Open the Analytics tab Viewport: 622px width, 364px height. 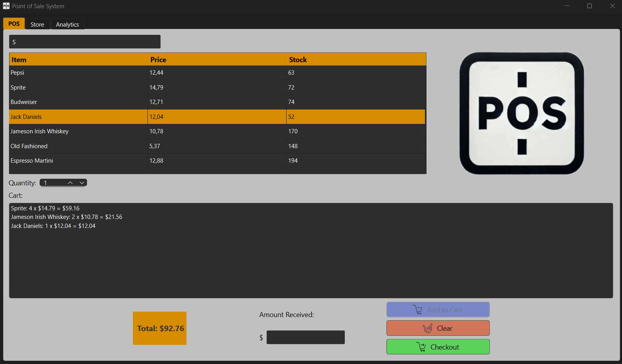tap(67, 24)
